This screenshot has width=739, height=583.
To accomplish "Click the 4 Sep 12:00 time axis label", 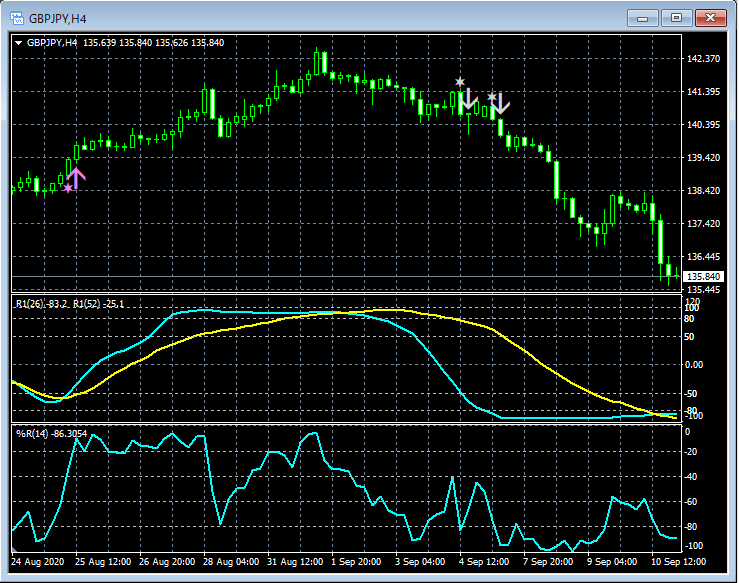I will pos(484,562).
